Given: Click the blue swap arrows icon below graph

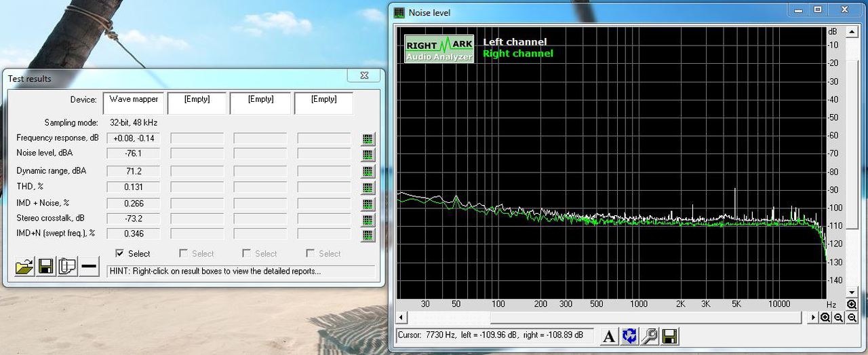Looking at the screenshot, I should click(630, 336).
